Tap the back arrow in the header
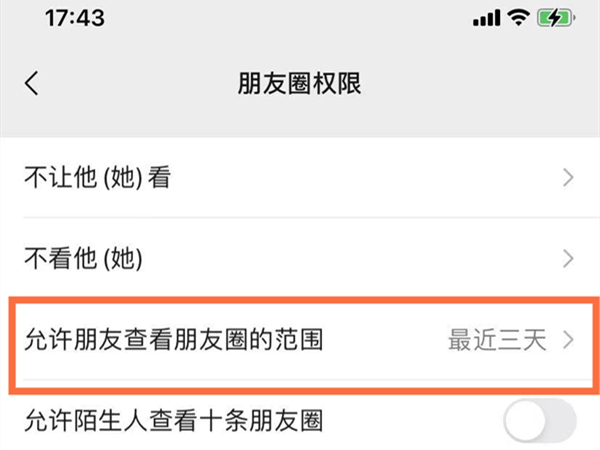This screenshot has height=450, width=600. [32, 84]
